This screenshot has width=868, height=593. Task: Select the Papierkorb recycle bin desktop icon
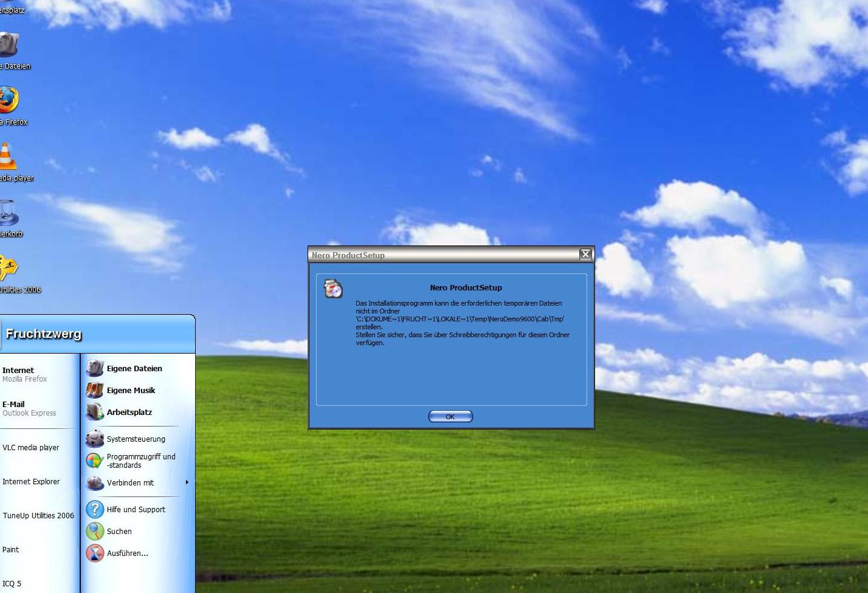click(9, 212)
